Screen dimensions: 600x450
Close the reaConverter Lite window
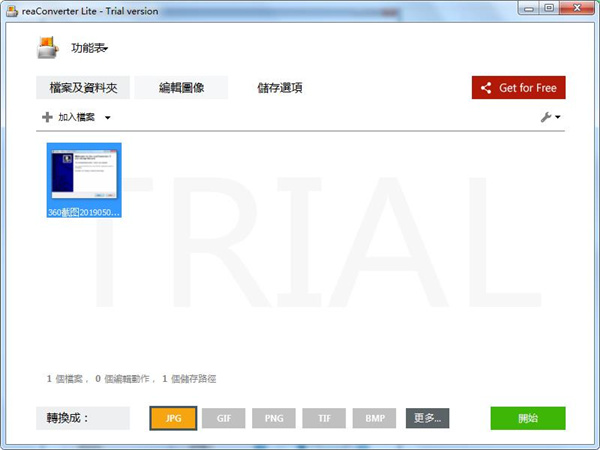[577, 8]
